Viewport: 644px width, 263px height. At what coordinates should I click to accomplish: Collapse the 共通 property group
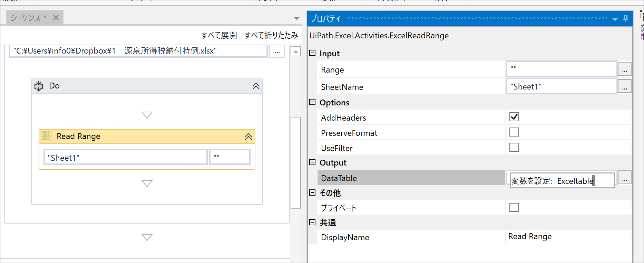[x=312, y=222]
